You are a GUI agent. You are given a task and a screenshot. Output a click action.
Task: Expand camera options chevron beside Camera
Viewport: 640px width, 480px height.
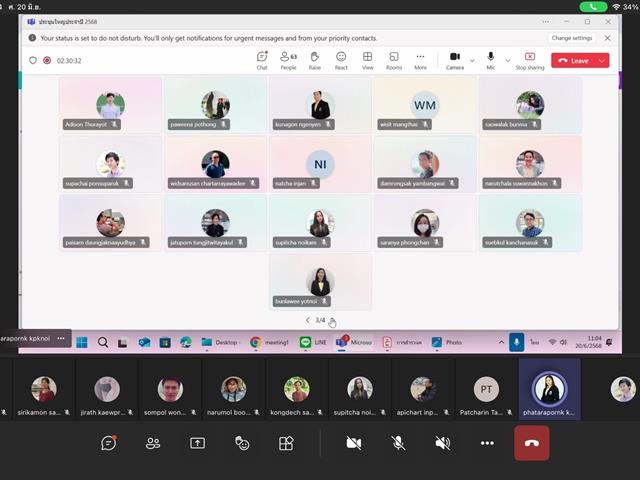pyautogui.click(x=472, y=60)
